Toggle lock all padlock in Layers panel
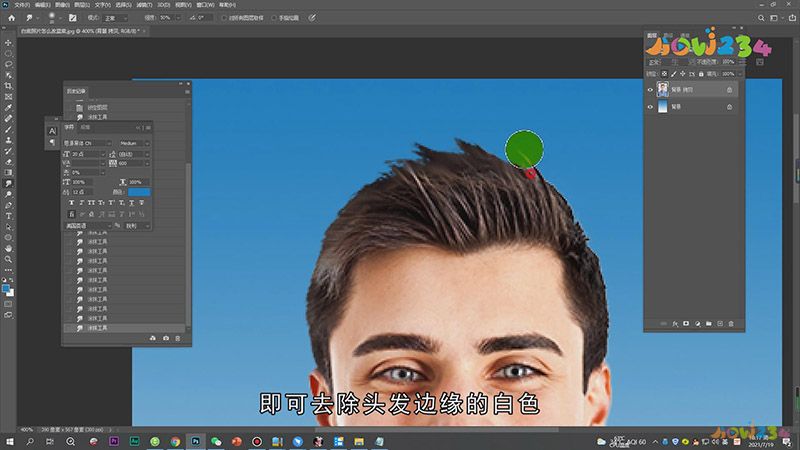 point(701,74)
